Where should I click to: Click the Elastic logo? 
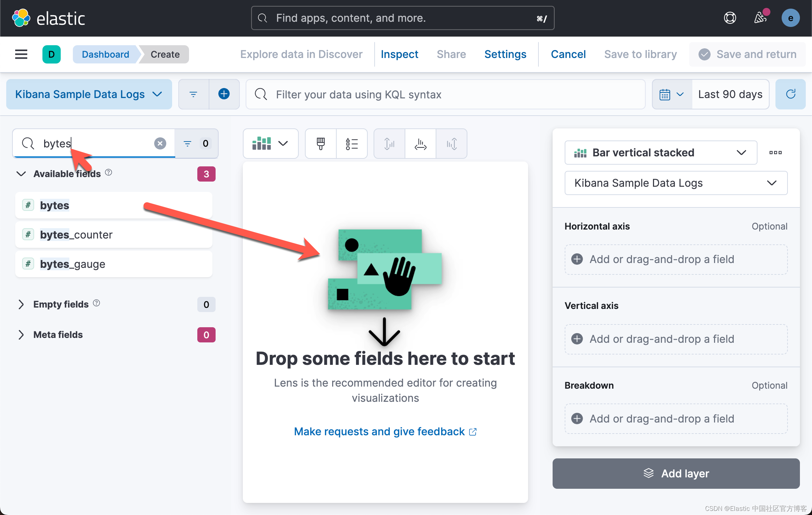click(48, 18)
